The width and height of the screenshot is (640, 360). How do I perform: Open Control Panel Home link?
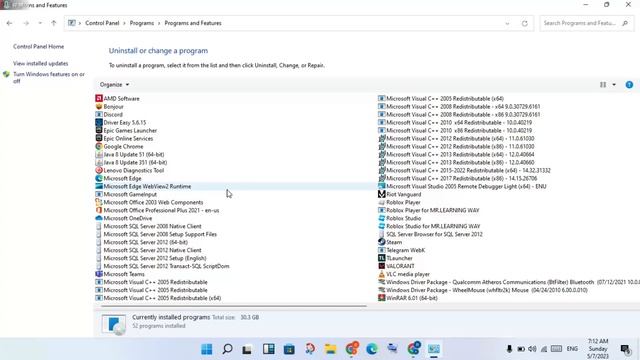[38, 47]
